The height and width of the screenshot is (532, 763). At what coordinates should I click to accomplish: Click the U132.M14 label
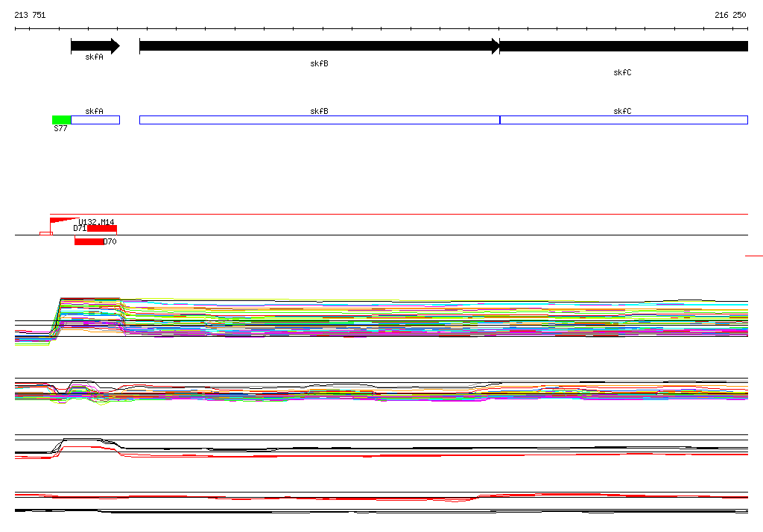tap(96, 222)
